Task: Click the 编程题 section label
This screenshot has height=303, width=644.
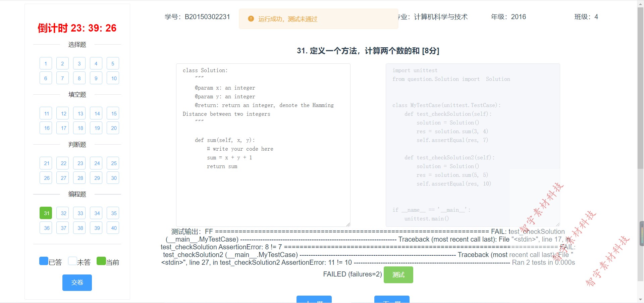Action: tap(77, 194)
